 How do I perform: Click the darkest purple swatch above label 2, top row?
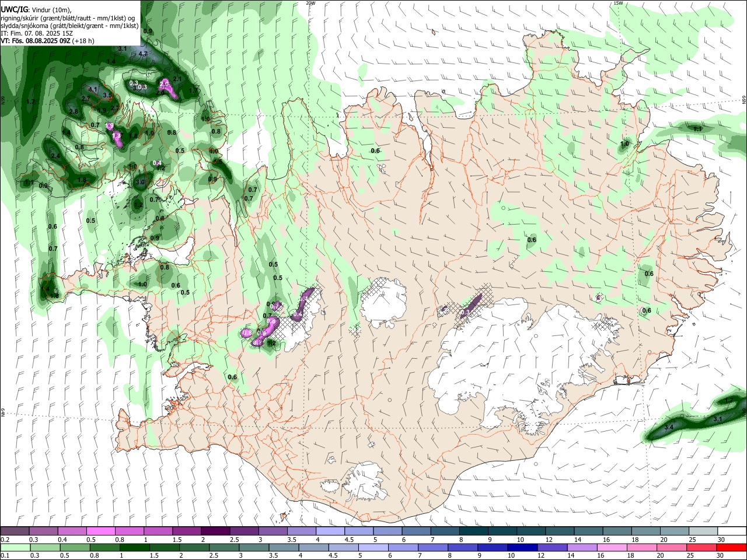tap(215, 531)
